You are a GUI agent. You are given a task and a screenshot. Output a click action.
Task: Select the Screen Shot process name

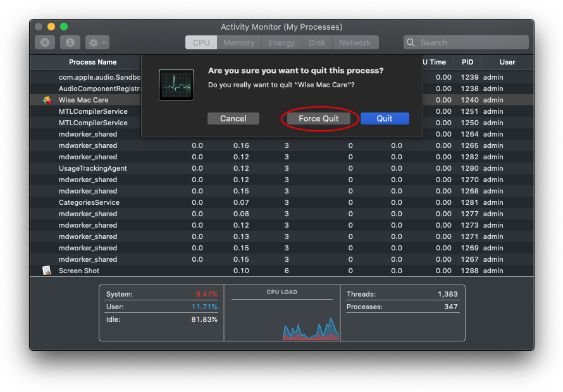(79, 271)
